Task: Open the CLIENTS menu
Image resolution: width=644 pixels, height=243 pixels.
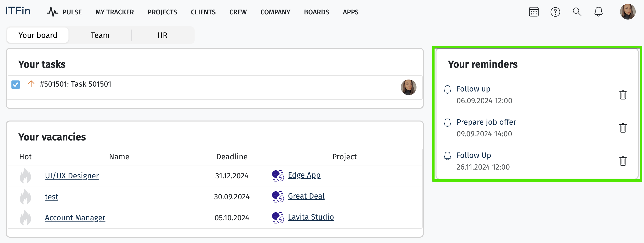Action: pyautogui.click(x=203, y=12)
